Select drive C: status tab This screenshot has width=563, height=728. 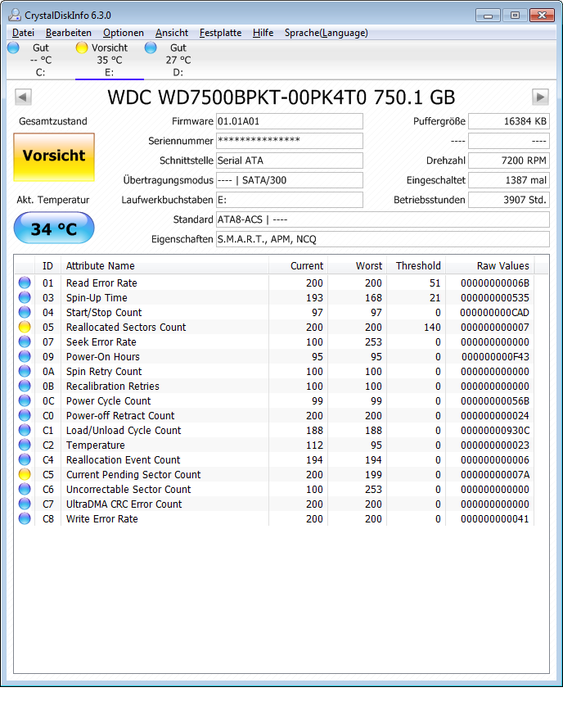pos(41,60)
